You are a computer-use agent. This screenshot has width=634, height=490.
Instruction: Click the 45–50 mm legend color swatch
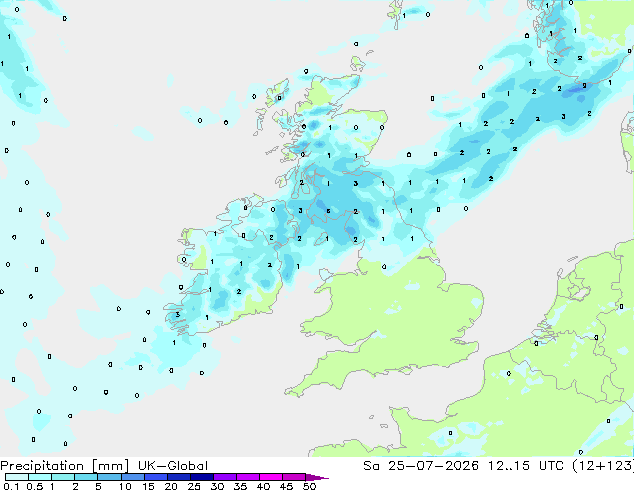[294, 477]
